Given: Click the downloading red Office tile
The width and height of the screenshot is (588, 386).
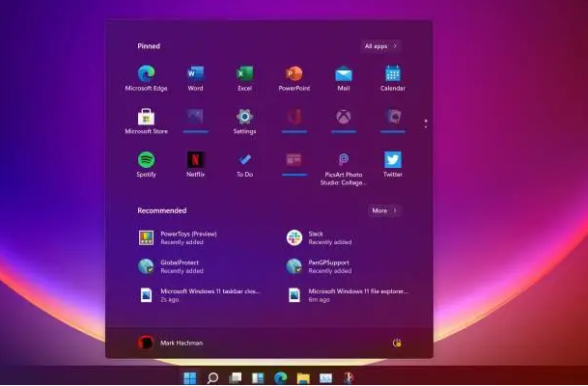Looking at the screenshot, I should (x=294, y=121).
